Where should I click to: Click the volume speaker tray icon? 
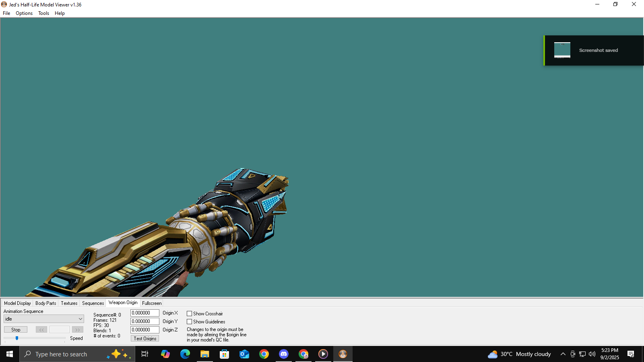click(x=592, y=354)
